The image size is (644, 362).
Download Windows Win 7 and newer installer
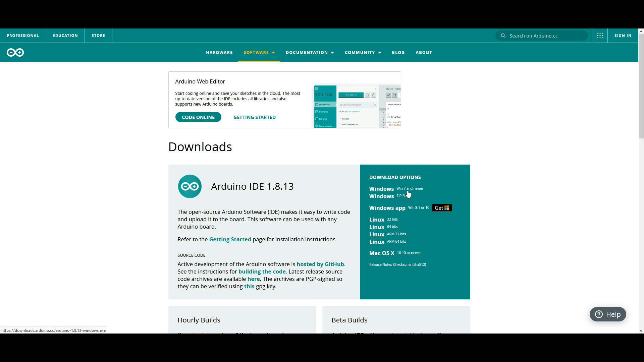point(382,189)
